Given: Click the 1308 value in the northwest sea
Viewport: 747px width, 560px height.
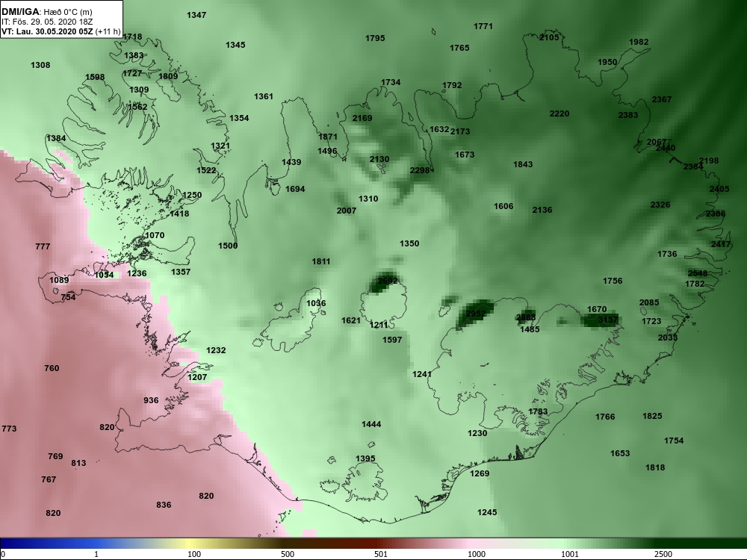Looking at the screenshot, I should 40,65.
